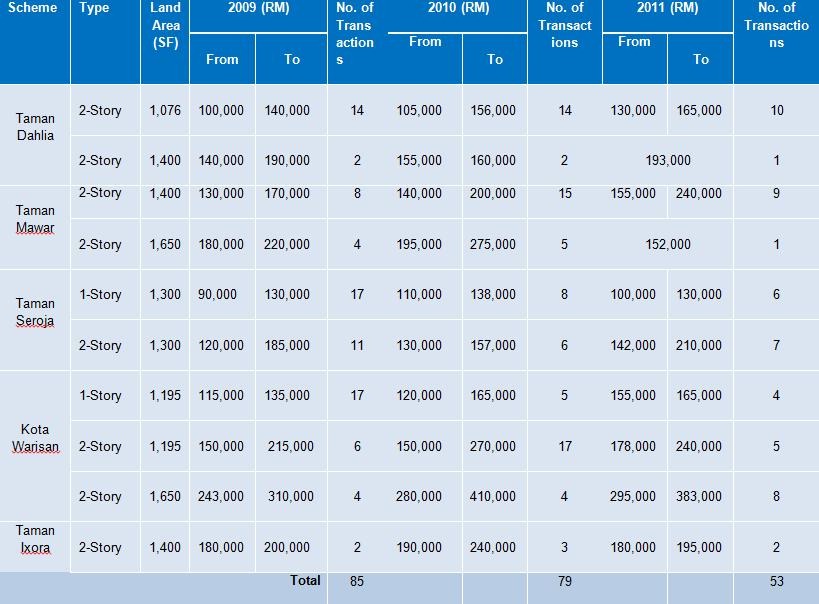
Task: Click the 410,000 price cell
Action: pyautogui.click(x=494, y=497)
